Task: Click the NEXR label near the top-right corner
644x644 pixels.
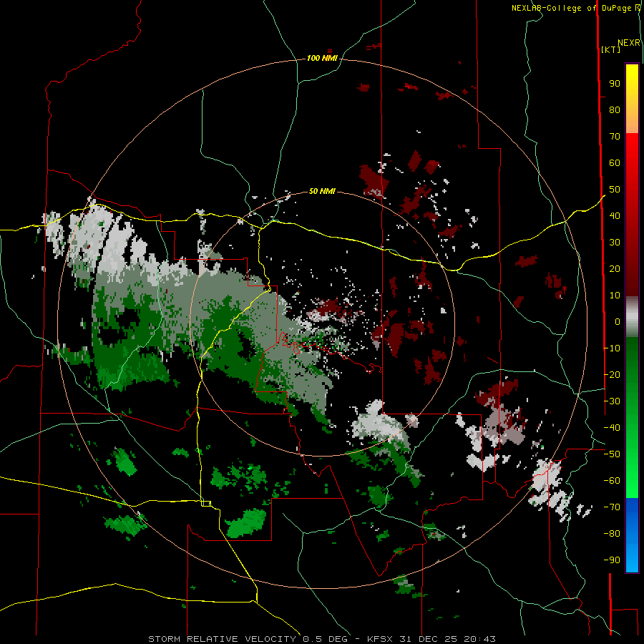Action: tap(629, 43)
